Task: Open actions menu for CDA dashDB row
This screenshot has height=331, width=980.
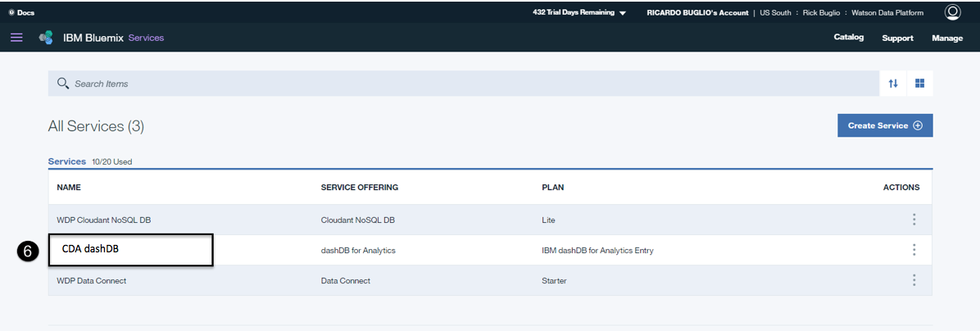Action: [914, 250]
